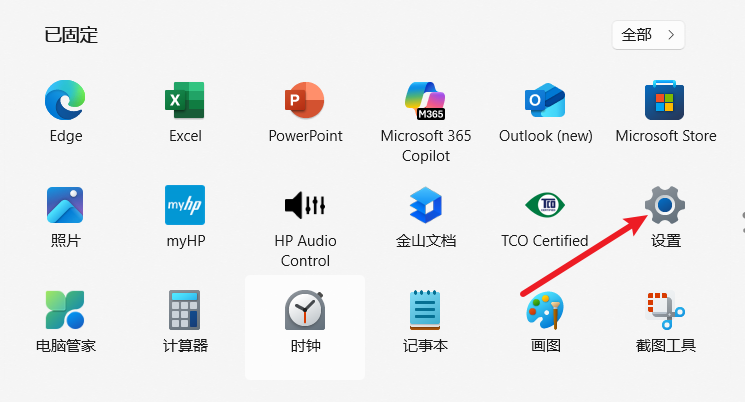Open the Microsoft Store icon
Viewport: 745px width, 402px height.
664,100
